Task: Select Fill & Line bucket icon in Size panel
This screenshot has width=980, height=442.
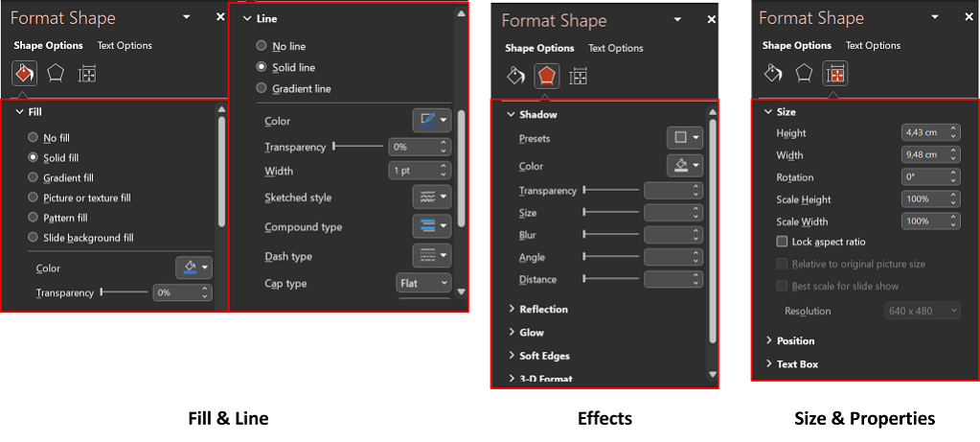Action: coord(773,74)
